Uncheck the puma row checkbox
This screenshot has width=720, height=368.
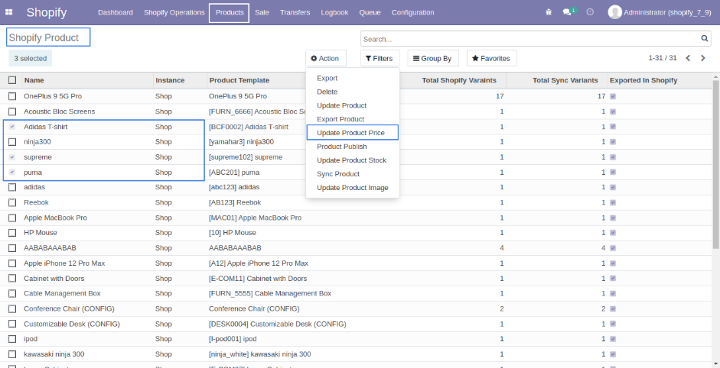click(12, 172)
